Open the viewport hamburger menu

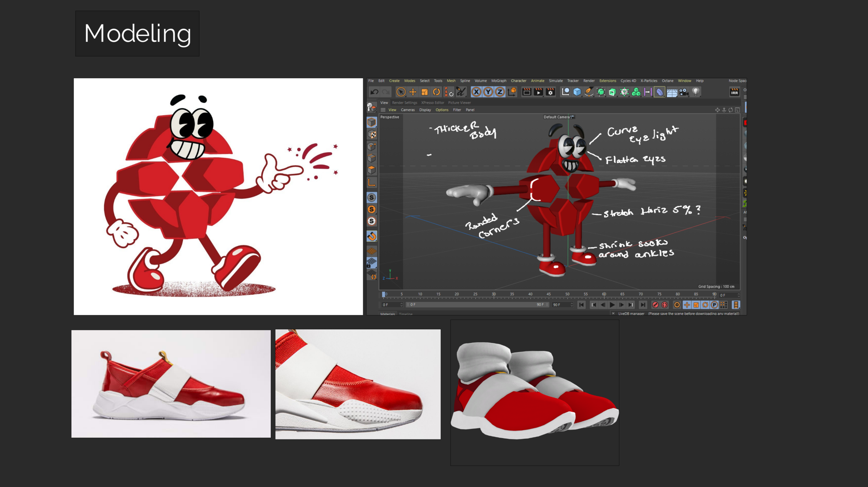pyautogui.click(x=383, y=110)
